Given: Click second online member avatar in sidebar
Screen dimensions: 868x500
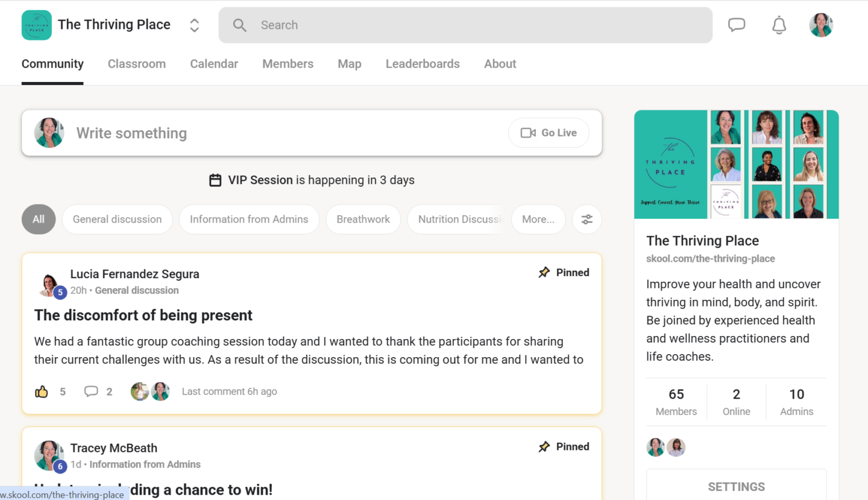Looking at the screenshot, I should (676, 447).
